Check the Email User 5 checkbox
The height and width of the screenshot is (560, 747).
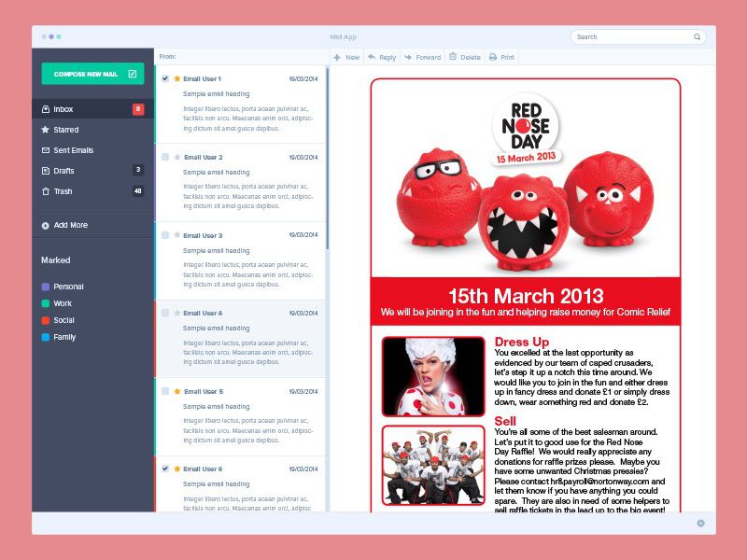pos(165,391)
